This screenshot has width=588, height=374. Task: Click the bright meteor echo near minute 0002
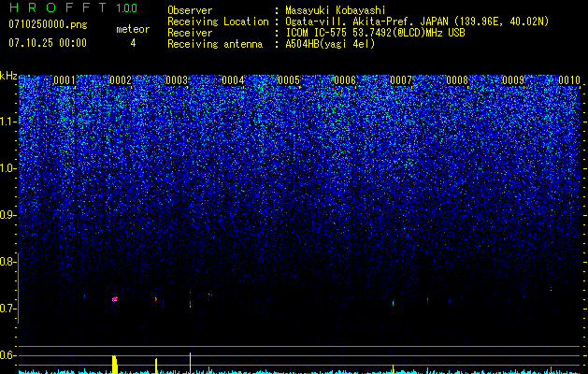click(x=115, y=299)
